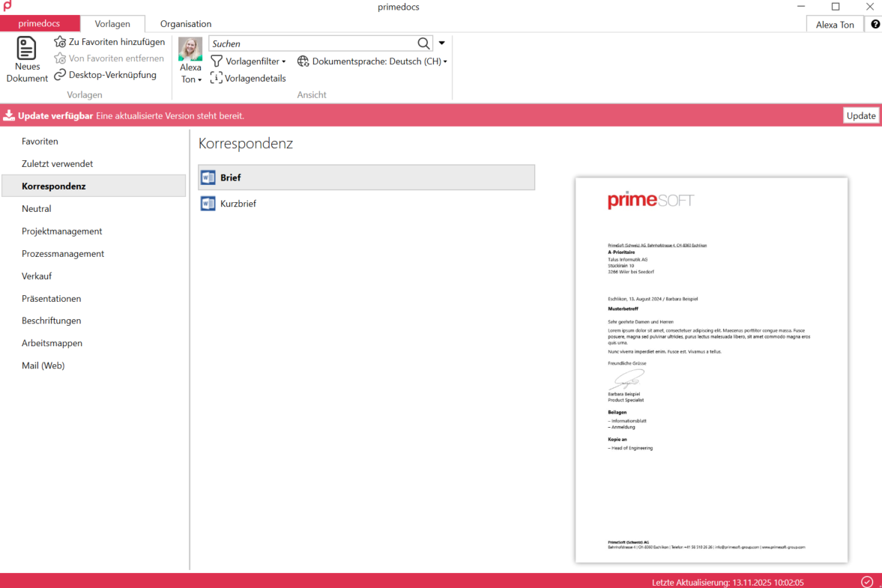
Task: Click the primedocs logo in title bar
Action: click(7, 6)
